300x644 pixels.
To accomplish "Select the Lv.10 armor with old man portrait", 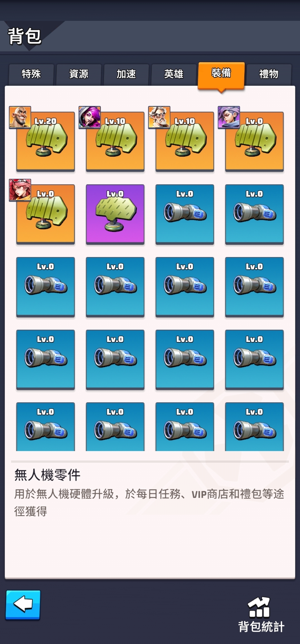I will tap(185, 141).
